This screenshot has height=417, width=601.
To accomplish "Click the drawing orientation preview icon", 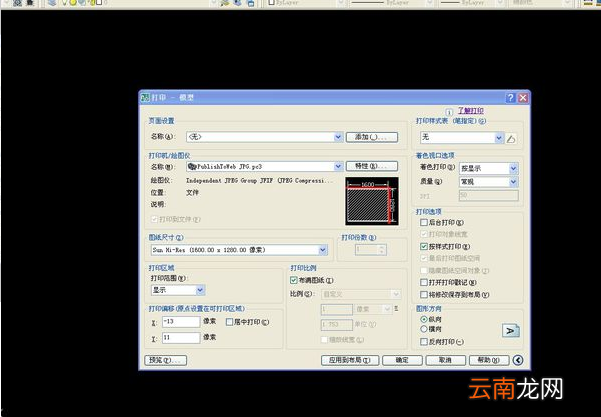I will [511, 330].
